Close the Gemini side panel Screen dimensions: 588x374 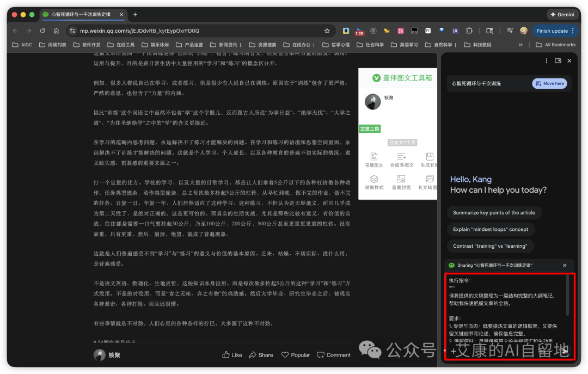coord(569,61)
